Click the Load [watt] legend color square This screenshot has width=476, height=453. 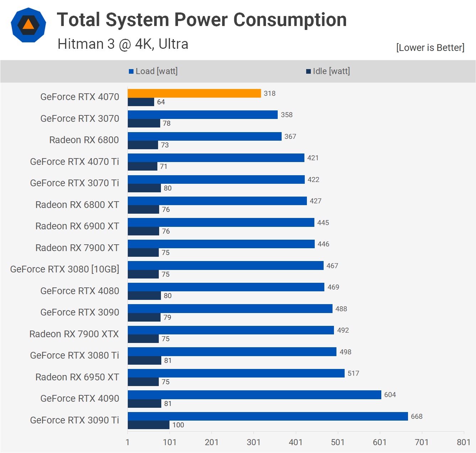pos(131,72)
